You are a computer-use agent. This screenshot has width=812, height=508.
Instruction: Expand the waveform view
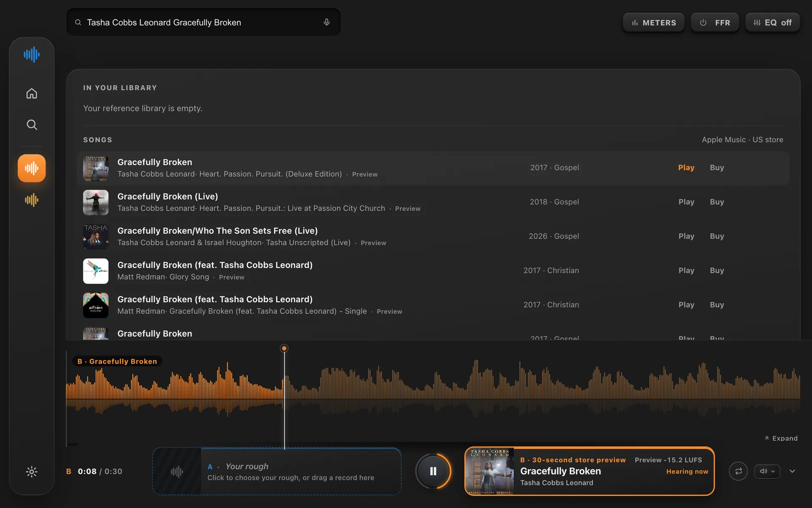point(781,438)
